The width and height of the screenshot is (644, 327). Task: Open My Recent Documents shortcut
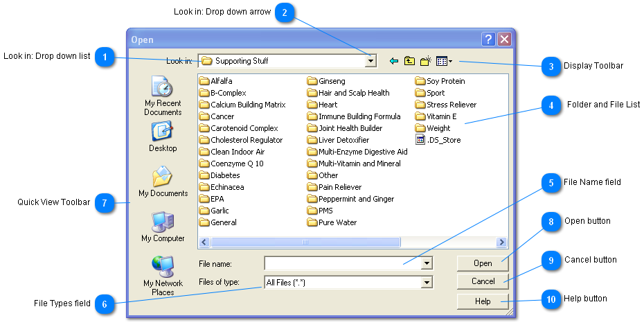coord(163,96)
